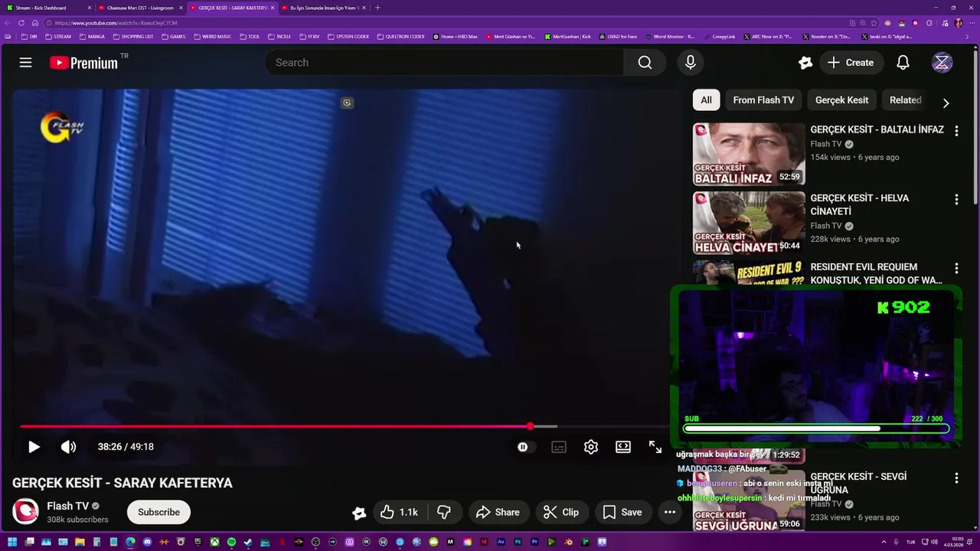Click the sparkle Ask icon beside Create
Image resolution: width=980 pixels, height=551 pixels.
click(805, 63)
